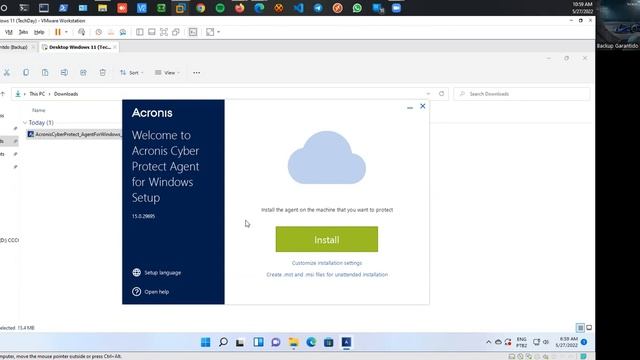Viewport: 640px width, 360px height.
Task: Click the Share icon in Explorer toolbar
Action: [83, 73]
